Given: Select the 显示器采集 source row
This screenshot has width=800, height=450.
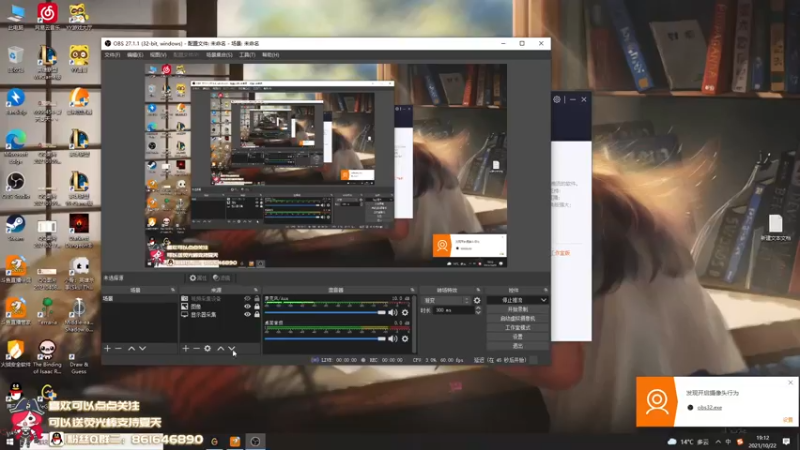Looking at the screenshot, I should (220, 315).
